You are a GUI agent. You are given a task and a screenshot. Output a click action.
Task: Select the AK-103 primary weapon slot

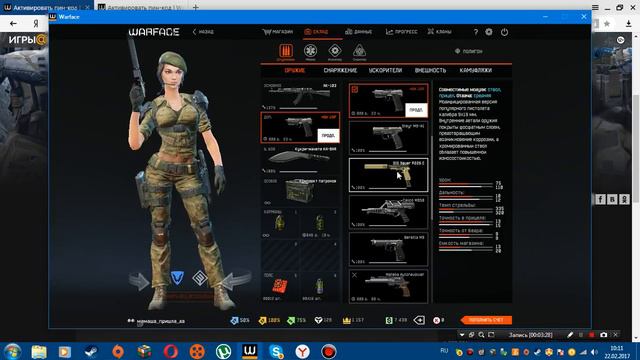pos(300,96)
